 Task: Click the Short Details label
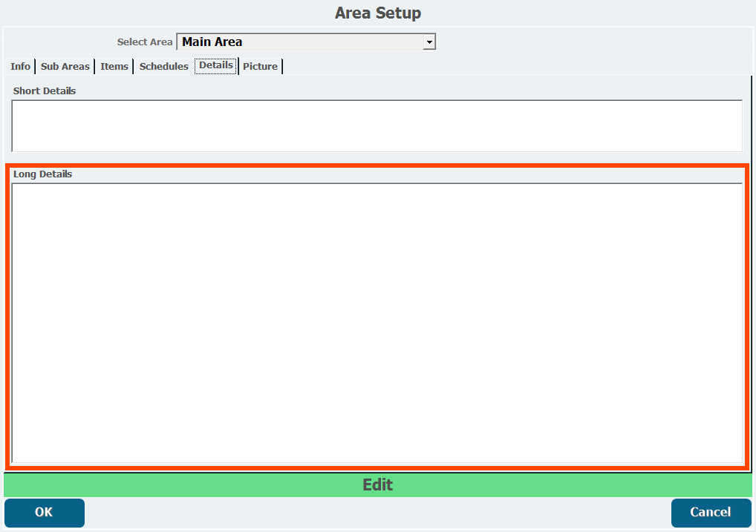point(45,91)
